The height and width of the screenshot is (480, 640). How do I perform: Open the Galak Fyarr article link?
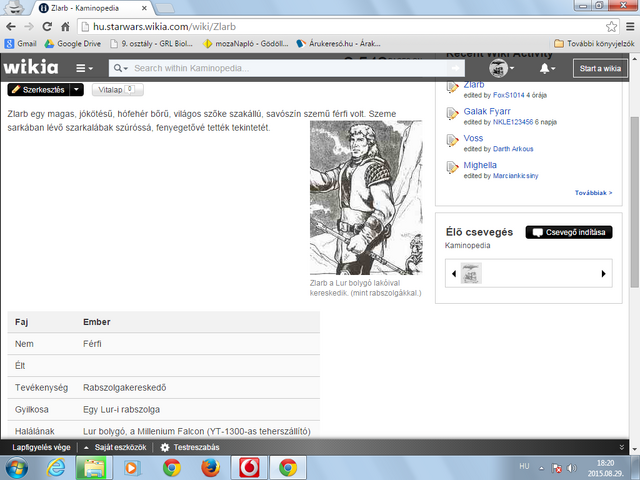pos(487,111)
